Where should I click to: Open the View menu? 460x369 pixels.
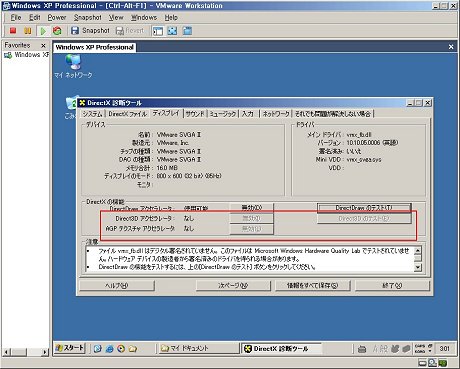pyautogui.click(x=116, y=17)
